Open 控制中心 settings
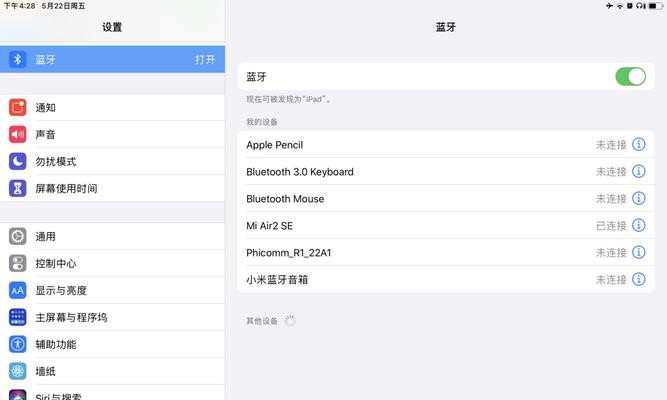The image size is (667, 400). [x=112, y=263]
